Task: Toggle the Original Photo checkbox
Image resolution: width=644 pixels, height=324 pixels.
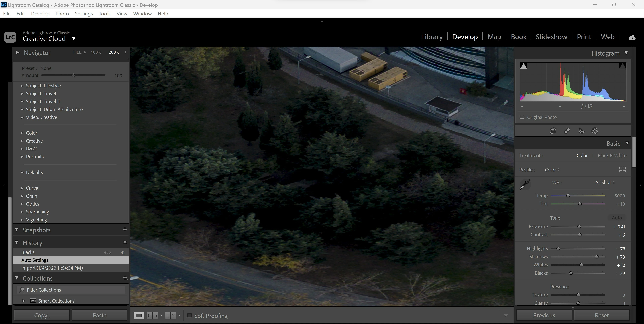Action: click(522, 117)
